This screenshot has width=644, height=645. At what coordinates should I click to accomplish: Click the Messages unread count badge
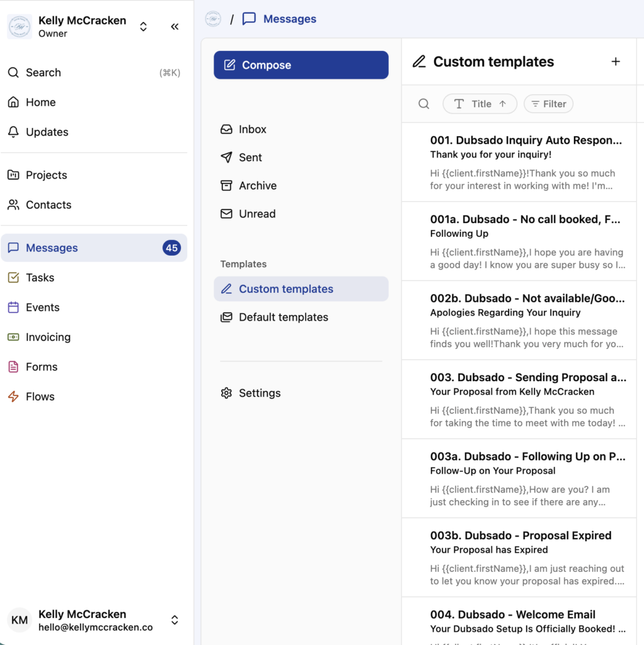click(171, 248)
